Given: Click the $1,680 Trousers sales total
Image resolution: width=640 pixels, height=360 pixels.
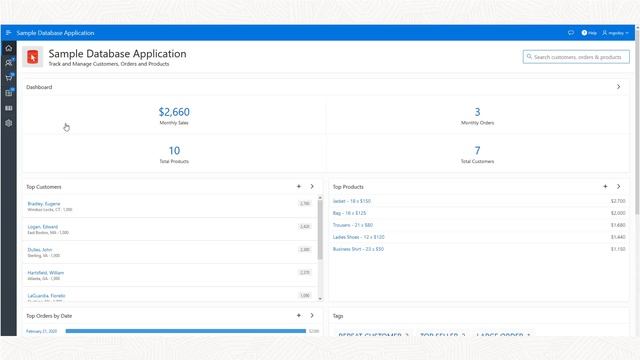Looking at the screenshot, I should (x=618, y=225).
